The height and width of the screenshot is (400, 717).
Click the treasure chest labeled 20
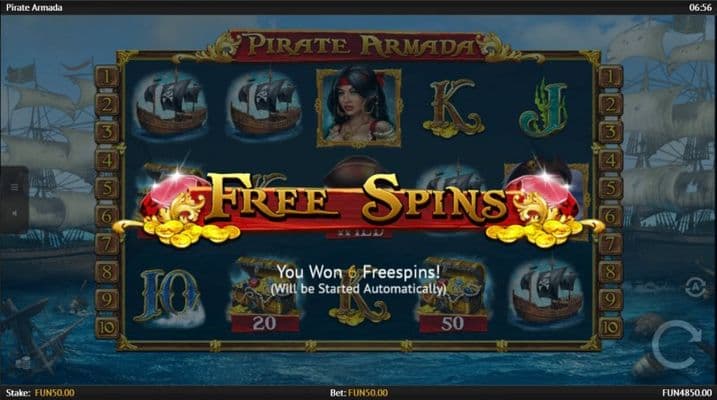pos(265,294)
